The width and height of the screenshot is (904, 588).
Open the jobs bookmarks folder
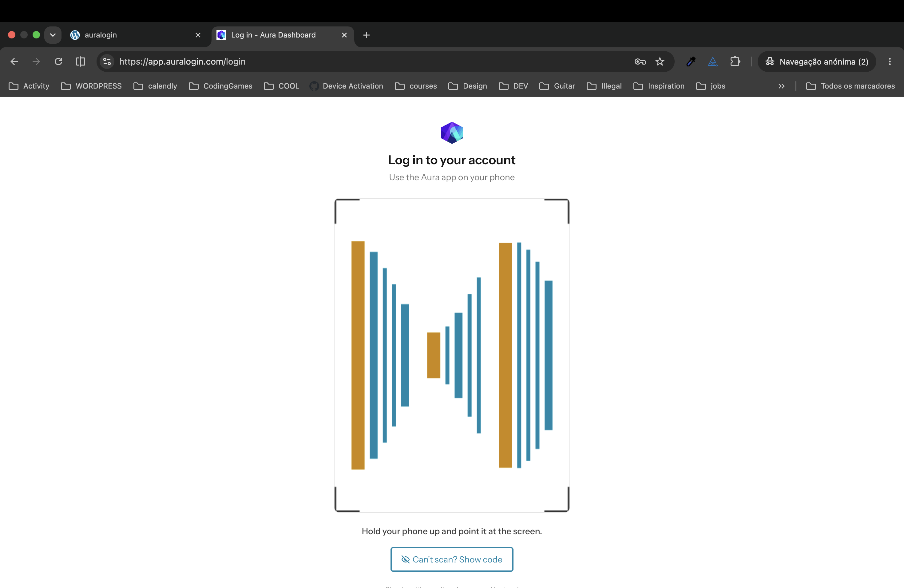click(711, 86)
